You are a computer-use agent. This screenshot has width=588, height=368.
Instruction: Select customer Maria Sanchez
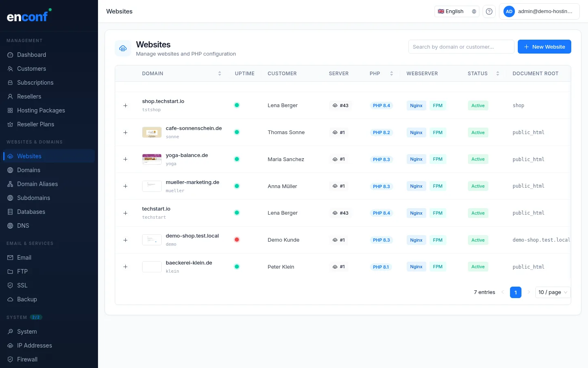click(286, 159)
